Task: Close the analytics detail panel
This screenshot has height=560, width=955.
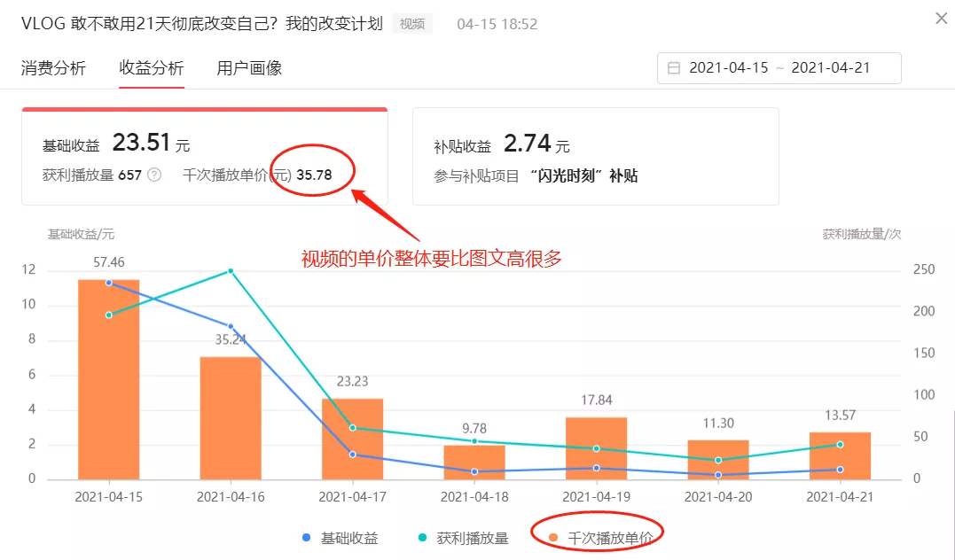Action: pos(942,18)
